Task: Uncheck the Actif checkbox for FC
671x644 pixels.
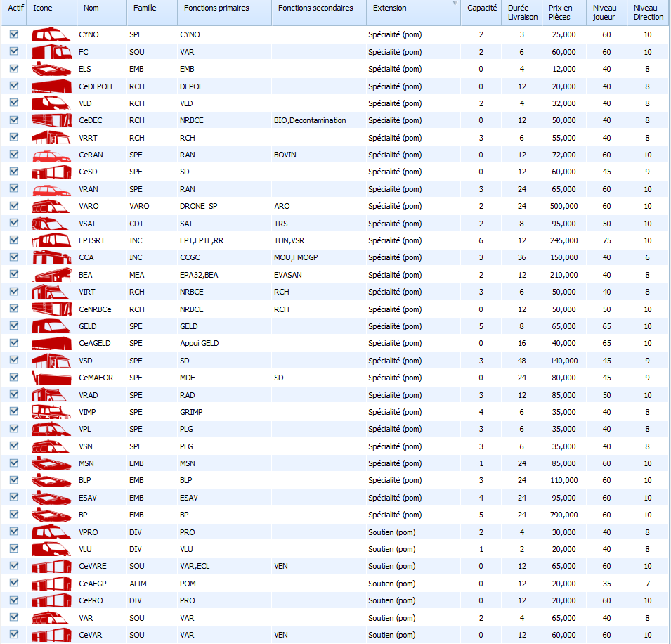Action: point(14,51)
